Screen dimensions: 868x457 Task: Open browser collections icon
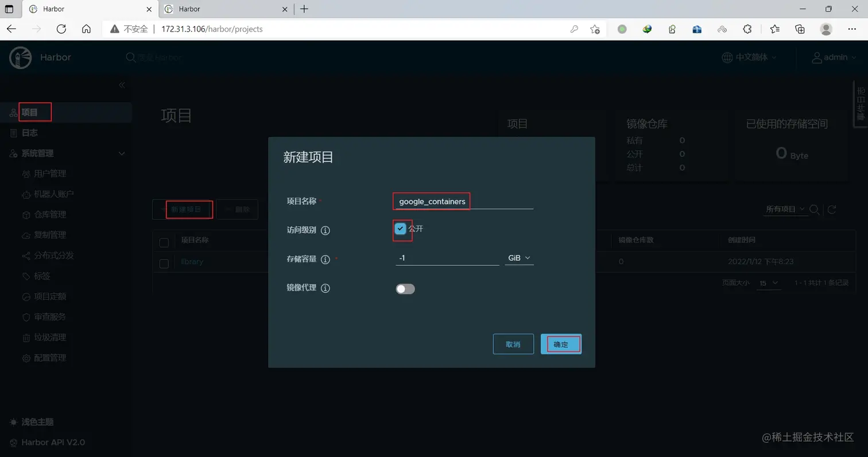point(800,29)
